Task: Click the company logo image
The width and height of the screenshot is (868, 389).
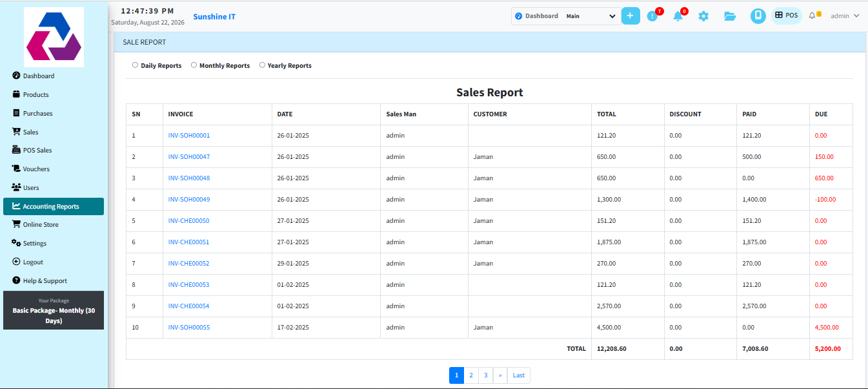Action: pyautogui.click(x=54, y=37)
